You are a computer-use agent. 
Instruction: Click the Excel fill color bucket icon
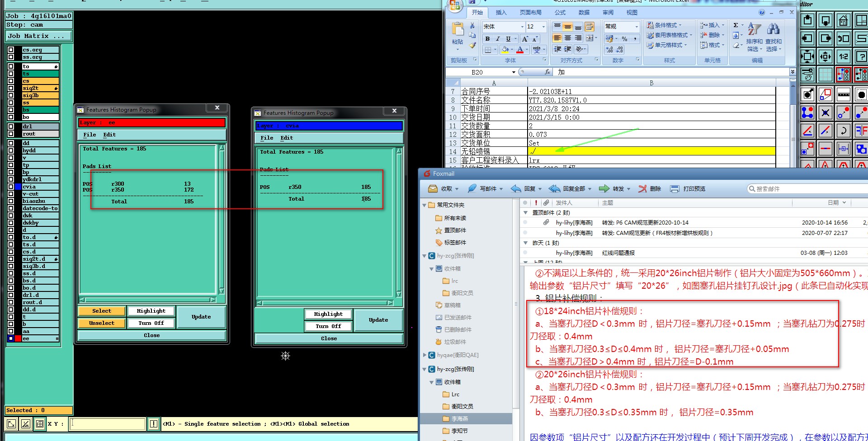pyautogui.click(x=505, y=49)
